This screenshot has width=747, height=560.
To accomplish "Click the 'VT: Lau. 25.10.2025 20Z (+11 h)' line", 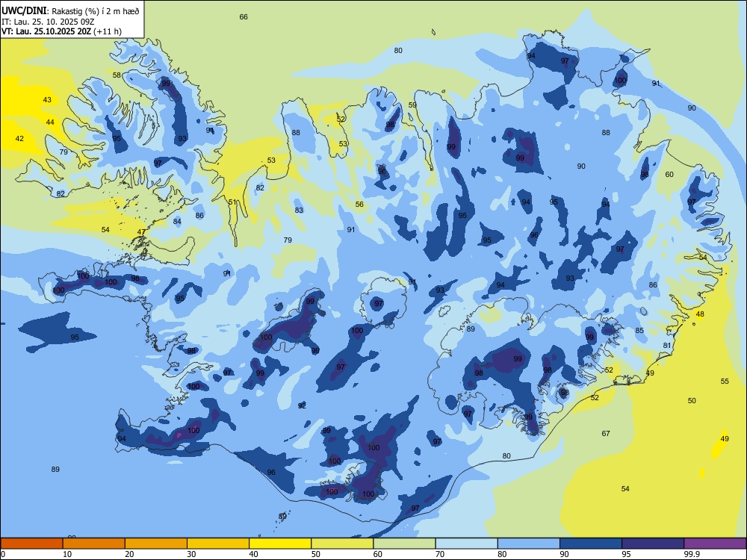I will click(x=61, y=31).
